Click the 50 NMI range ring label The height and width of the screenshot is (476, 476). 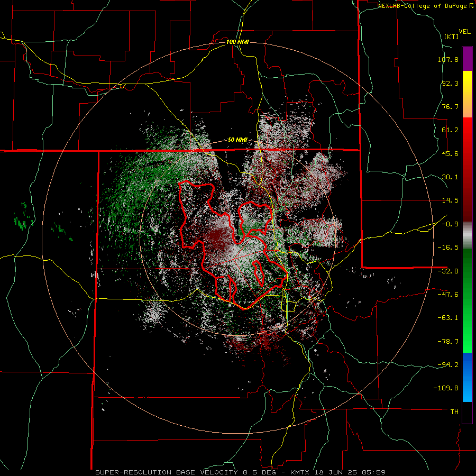tap(237, 140)
